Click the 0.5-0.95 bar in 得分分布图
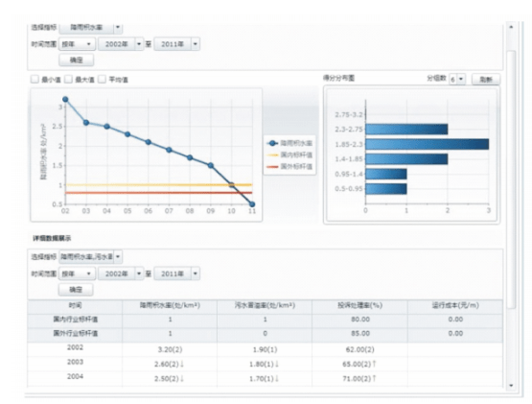This screenshot has width=532, height=404. 386,189
